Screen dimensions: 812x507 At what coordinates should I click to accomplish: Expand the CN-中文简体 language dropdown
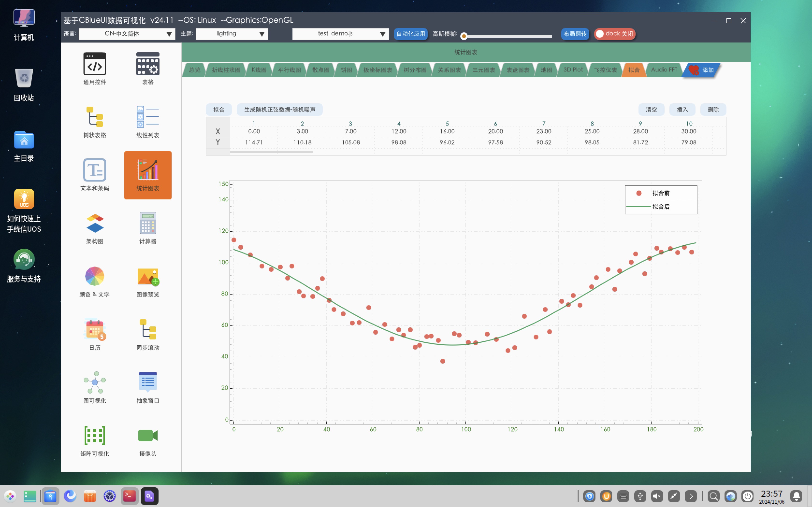(127, 34)
